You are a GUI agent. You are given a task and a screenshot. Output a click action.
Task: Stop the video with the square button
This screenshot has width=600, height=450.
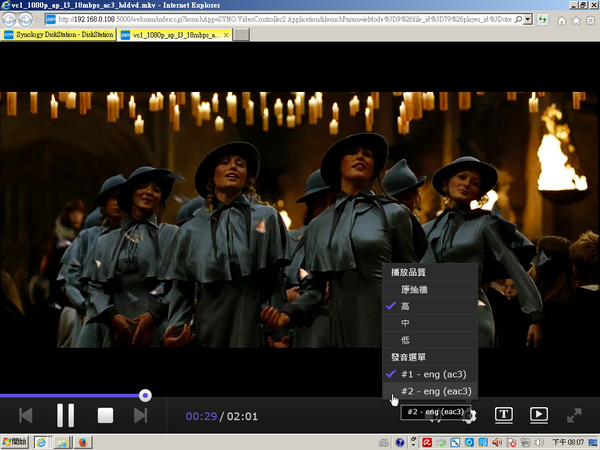point(105,416)
